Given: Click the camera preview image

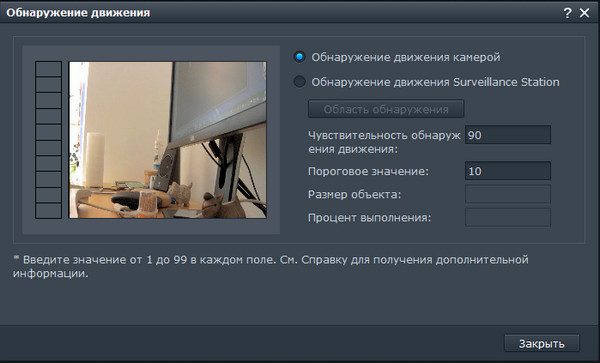Looking at the screenshot, I should 168,140.
